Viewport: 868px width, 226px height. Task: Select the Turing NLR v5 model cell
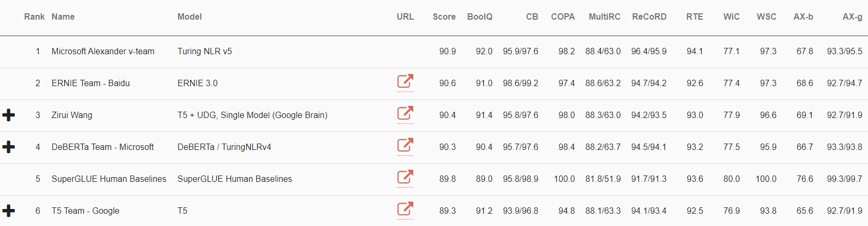205,52
